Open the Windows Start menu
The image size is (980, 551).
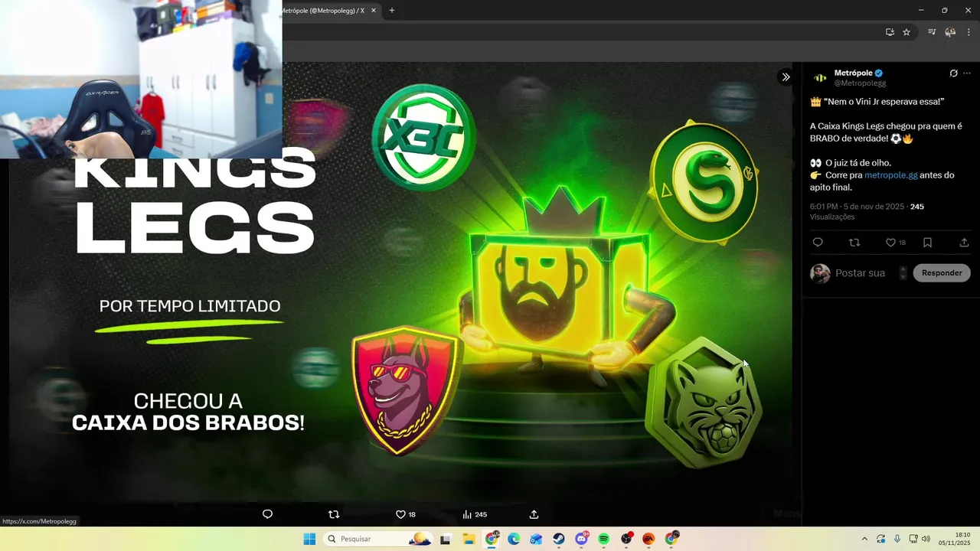309,539
